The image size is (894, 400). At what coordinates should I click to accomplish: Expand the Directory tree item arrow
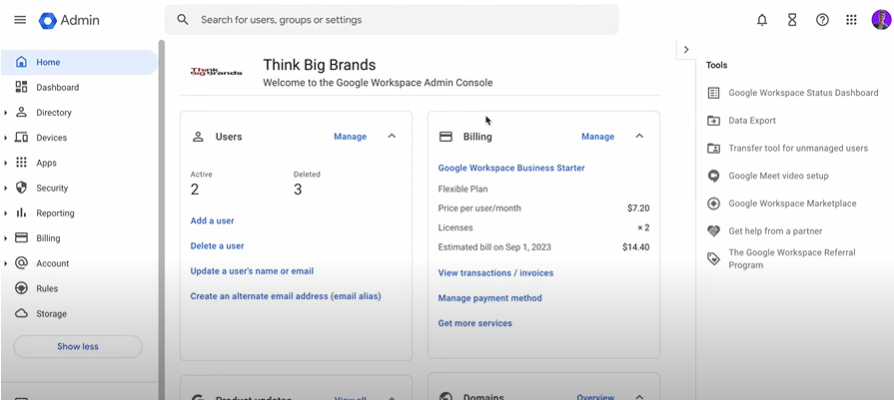(x=6, y=113)
